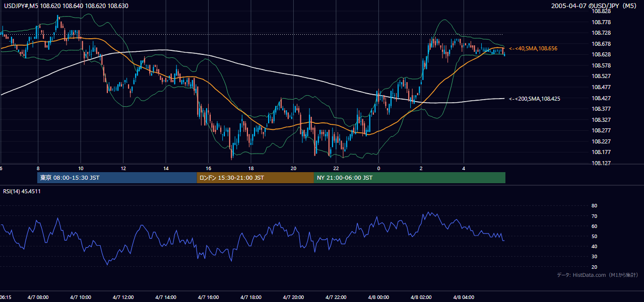Screen dimensions: 644x302
Task: Click the 4/8 02:00 time axis label
Action: click(421, 297)
